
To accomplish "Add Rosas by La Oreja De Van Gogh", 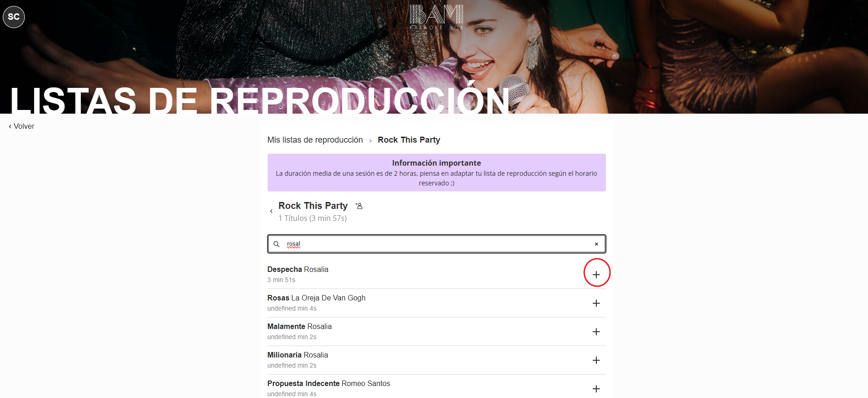I will pyautogui.click(x=596, y=303).
